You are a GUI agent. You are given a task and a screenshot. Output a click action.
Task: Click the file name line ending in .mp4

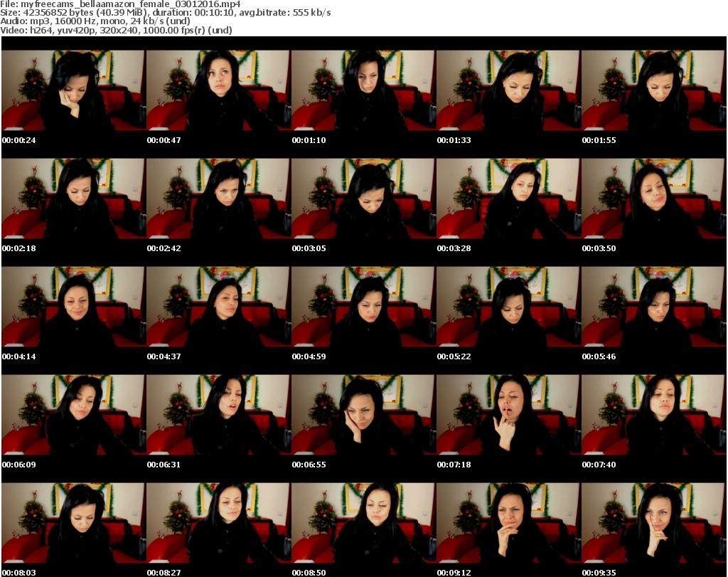(x=120, y=4)
